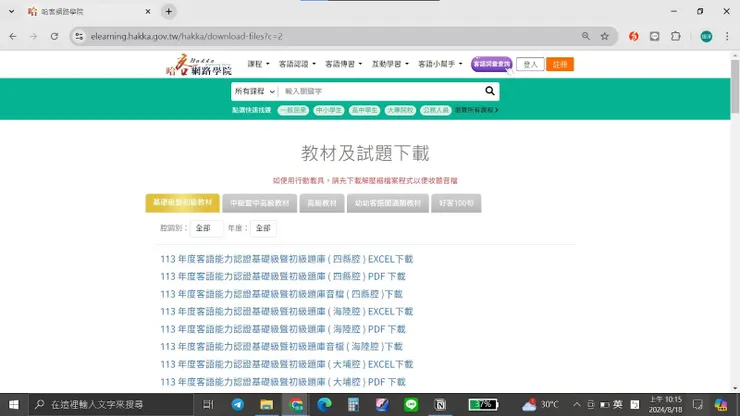This screenshot has height=416, width=740.
Task: Select the 大專院校 quick filter tag
Action: (x=400, y=110)
